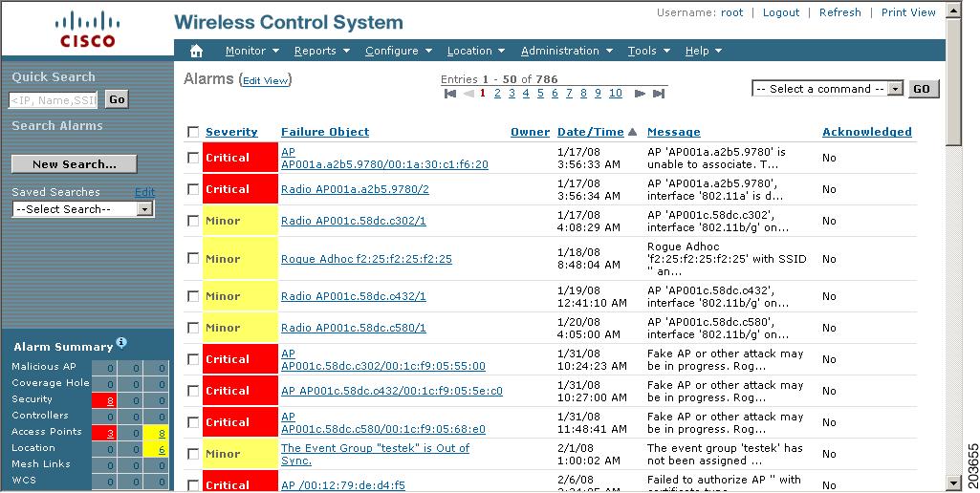Click the page scrollbar down arrow
980x493 pixels.
pos(953,482)
